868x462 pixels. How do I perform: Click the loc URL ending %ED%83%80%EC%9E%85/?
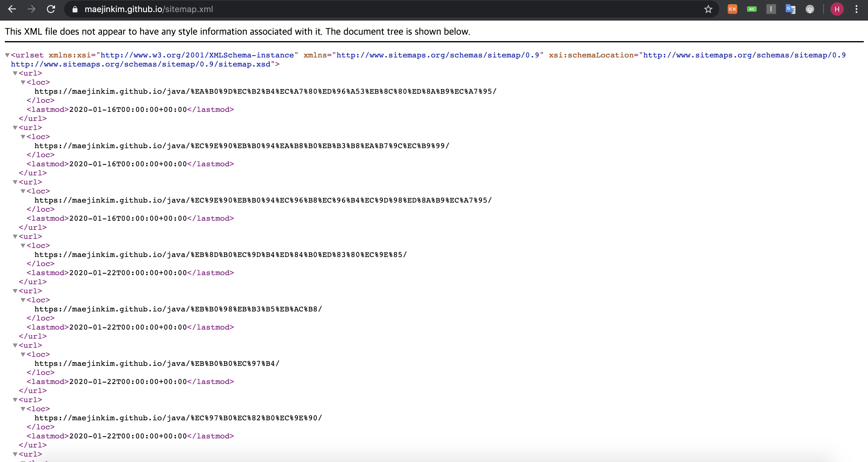[x=221, y=255]
